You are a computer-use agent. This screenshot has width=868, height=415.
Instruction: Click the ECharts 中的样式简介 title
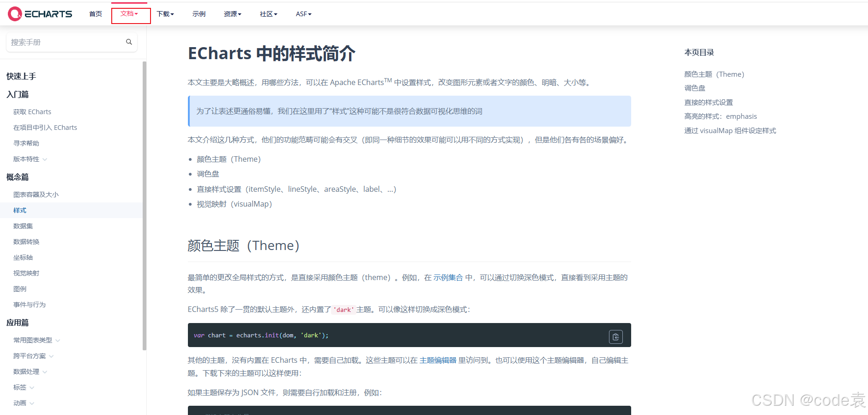pyautogui.click(x=271, y=53)
